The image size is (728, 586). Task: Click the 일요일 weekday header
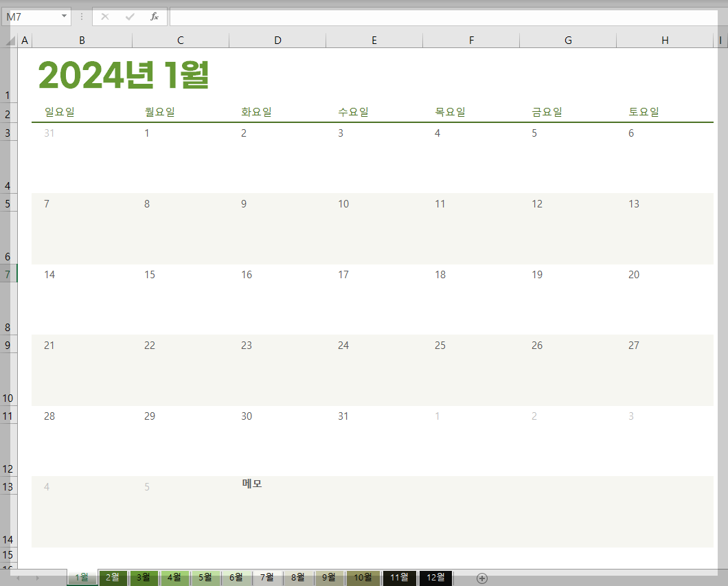(x=60, y=112)
